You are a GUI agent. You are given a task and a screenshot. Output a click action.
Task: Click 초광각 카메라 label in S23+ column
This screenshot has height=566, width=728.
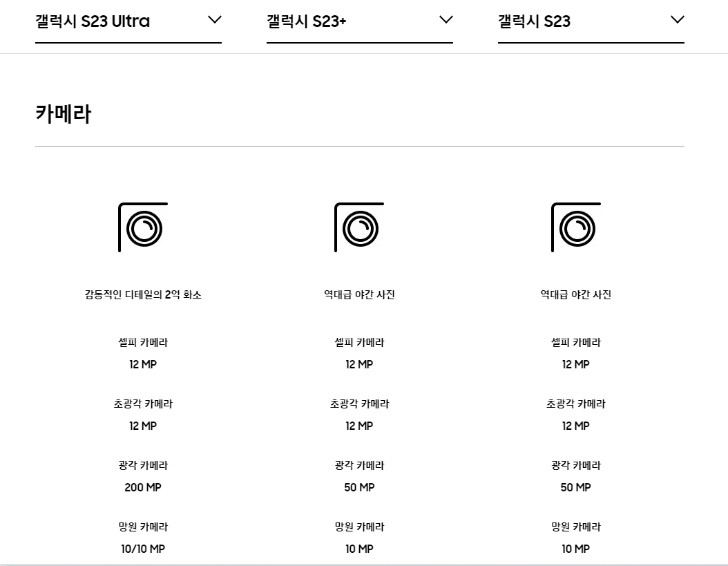[359, 404]
